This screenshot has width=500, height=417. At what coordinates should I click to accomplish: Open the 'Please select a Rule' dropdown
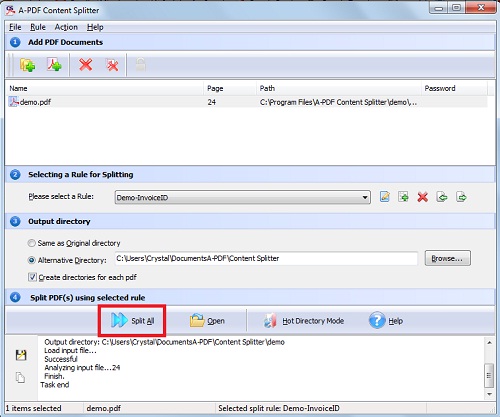pos(242,197)
